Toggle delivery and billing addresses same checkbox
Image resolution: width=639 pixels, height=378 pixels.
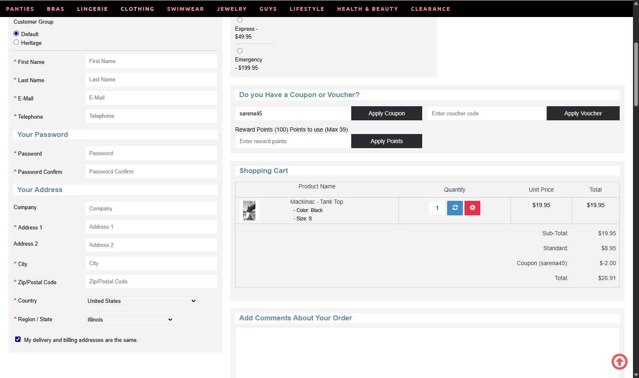[x=18, y=339]
